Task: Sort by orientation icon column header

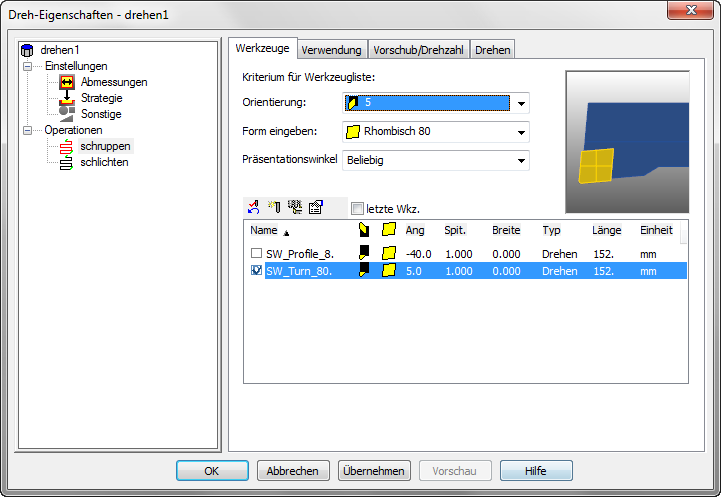Action: [364, 230]
